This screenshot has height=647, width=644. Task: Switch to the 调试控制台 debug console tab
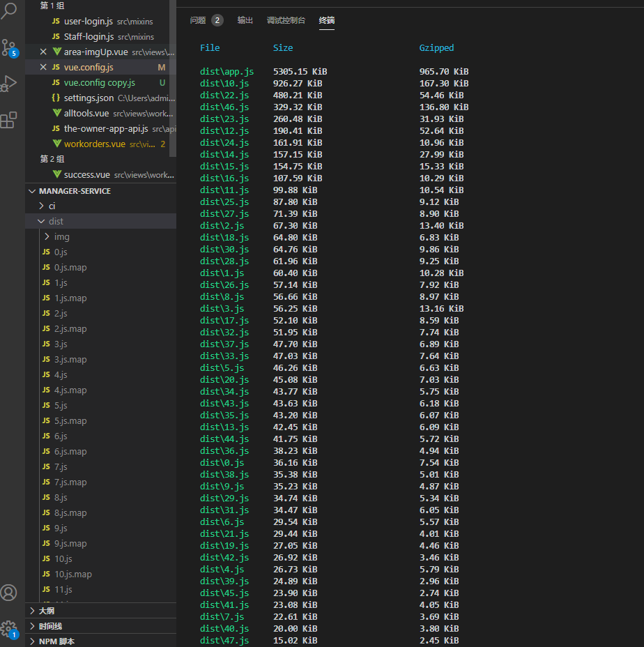tap(286, 20)
